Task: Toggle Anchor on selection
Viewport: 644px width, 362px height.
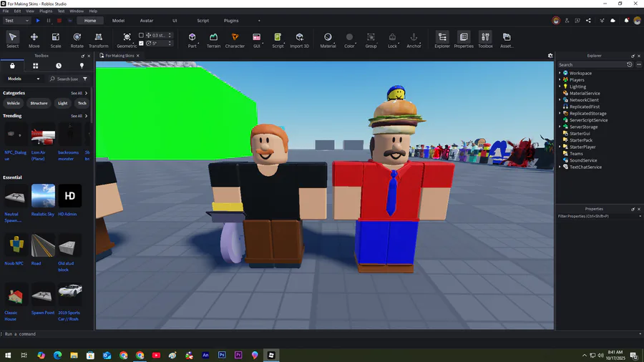Action: [x=414, y=40]
